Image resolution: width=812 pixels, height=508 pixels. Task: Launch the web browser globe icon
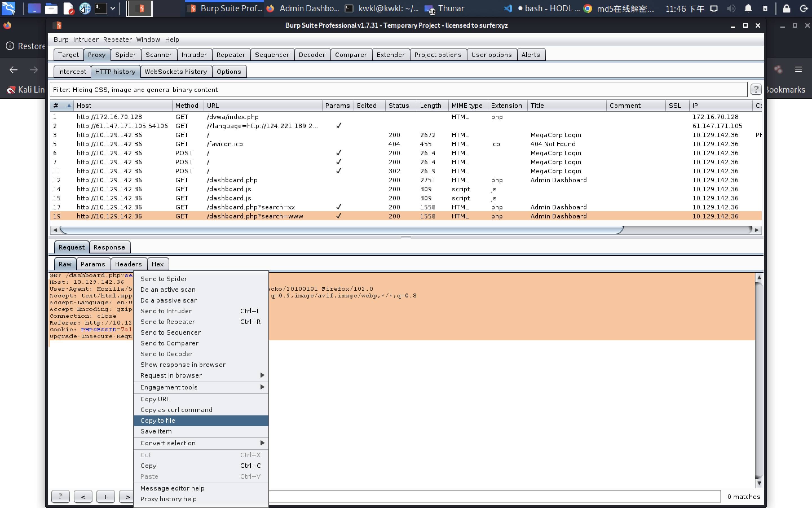(x=85, y=8)
